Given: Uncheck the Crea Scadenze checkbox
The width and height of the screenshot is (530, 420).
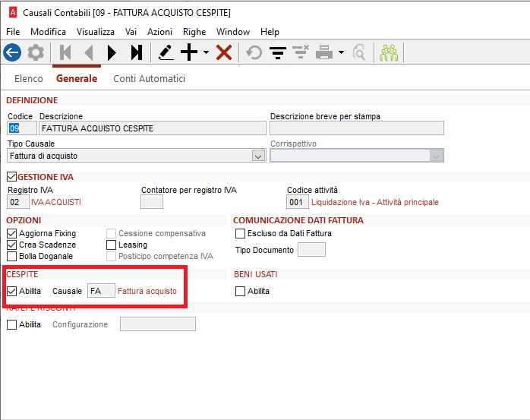Looking at the screenshot, I should tap(12, 245).
